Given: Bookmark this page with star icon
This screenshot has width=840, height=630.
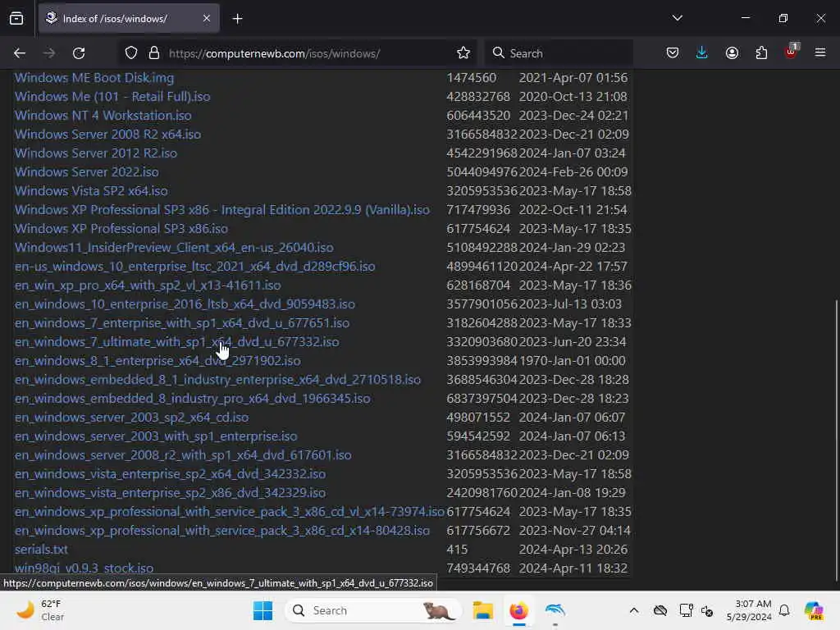Looking at the screenshot, I should pyautogui.click(x=463, y=53).
